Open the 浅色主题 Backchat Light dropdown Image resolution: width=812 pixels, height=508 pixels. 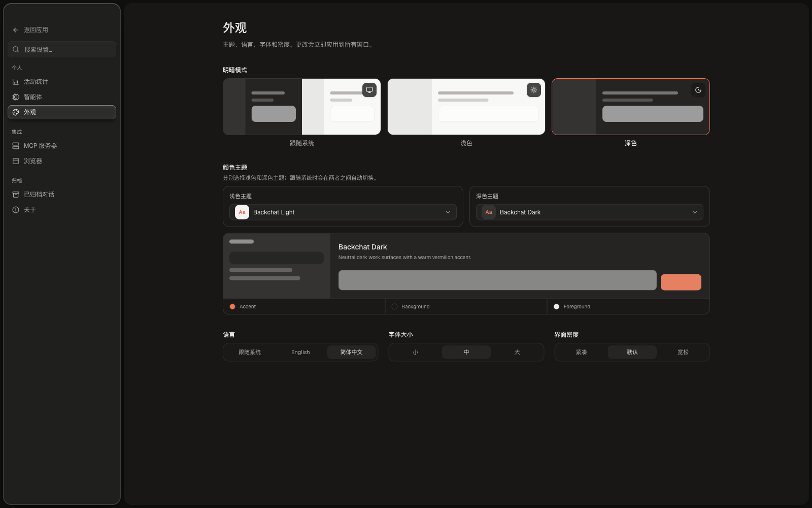[343, 212]
